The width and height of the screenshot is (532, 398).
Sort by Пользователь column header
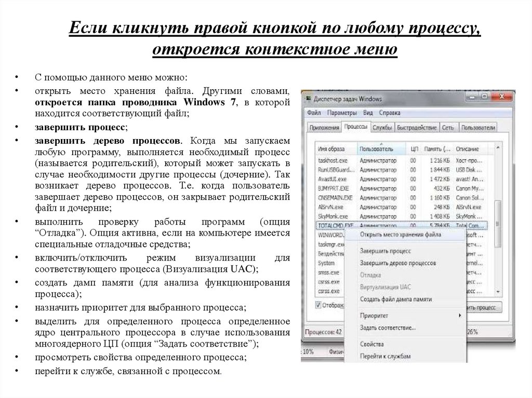pyautogui.click(x=382, y=149)
